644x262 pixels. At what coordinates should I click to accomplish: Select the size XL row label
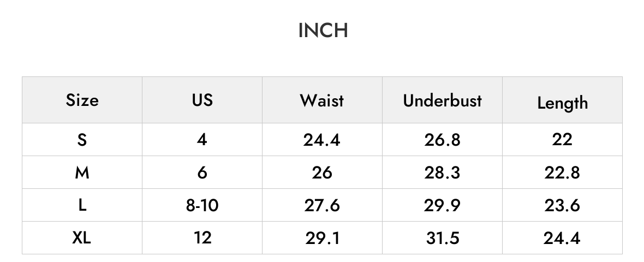coord(81,238)
